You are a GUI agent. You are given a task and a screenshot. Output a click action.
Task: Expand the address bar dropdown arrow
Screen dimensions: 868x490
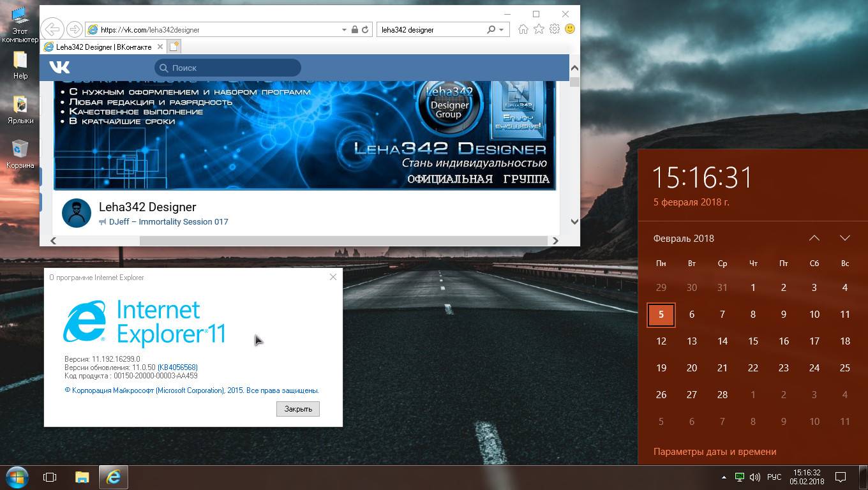tap(344, 29)
